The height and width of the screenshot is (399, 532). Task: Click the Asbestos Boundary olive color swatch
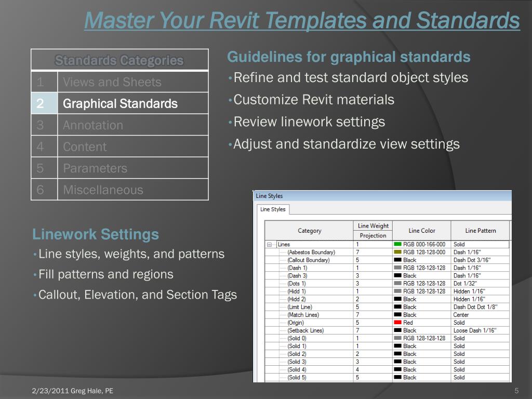[x=397, y=252]
